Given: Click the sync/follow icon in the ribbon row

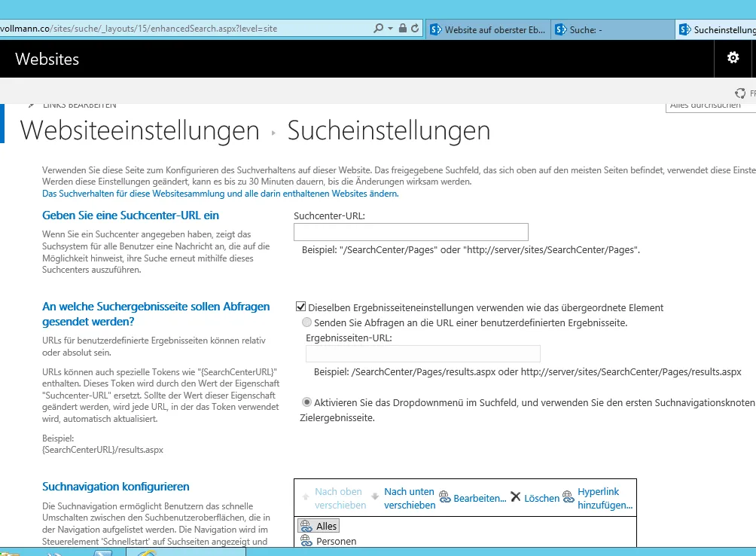Looking at the screenshot, I should (739, 93).
